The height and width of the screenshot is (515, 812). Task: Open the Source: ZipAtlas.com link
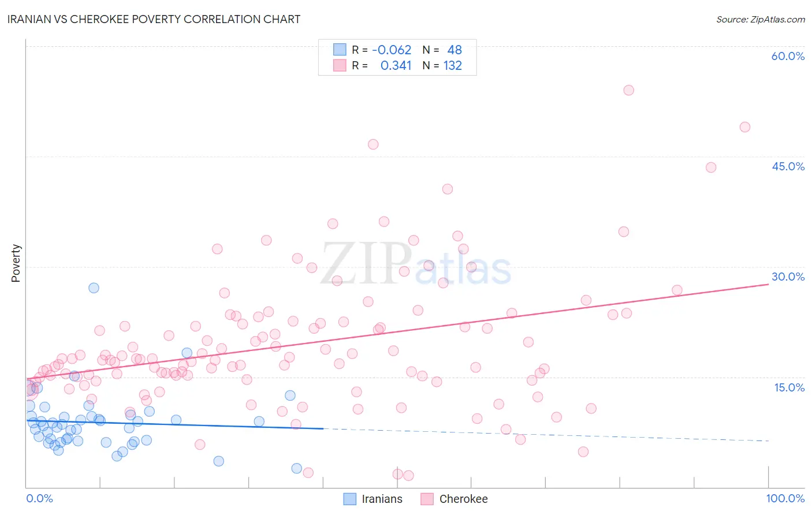click(760, 19)
